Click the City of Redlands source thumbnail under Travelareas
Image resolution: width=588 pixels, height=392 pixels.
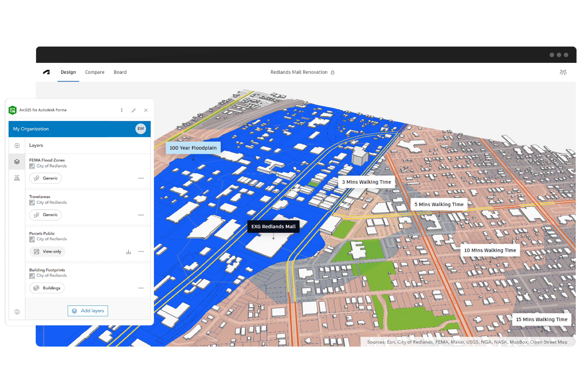tap(32, 203)
